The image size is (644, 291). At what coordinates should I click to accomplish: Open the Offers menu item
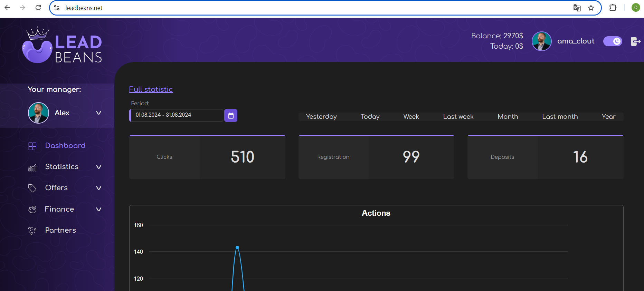[x=56, y=188]
